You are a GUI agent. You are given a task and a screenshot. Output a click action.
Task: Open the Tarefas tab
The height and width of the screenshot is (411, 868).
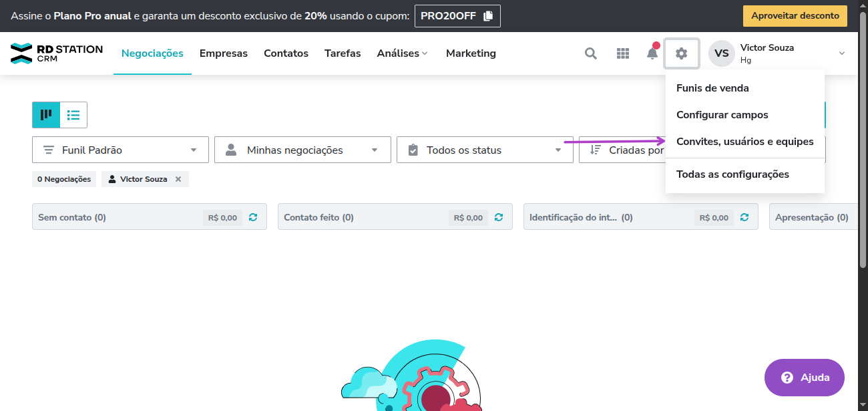343,53
